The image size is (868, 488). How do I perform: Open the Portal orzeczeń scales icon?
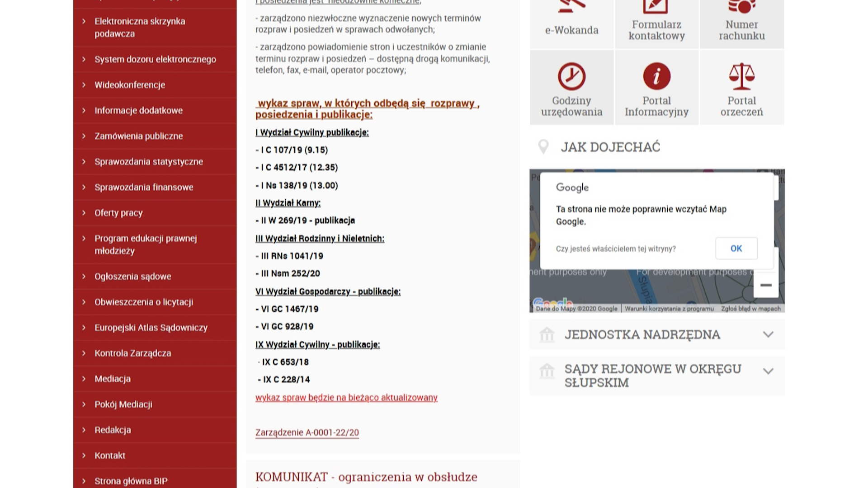pos(741,76)
